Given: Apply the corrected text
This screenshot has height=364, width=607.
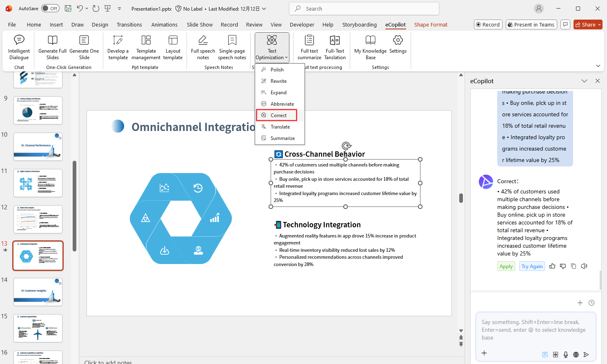Looking at the screenshot, I should pyautogui.click(x=506, y=266).
